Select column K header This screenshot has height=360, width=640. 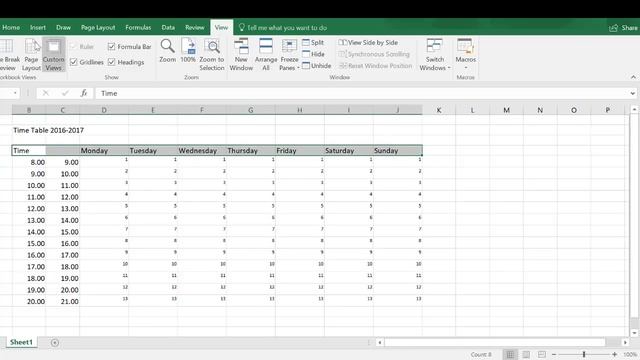(x=439, y=110)
